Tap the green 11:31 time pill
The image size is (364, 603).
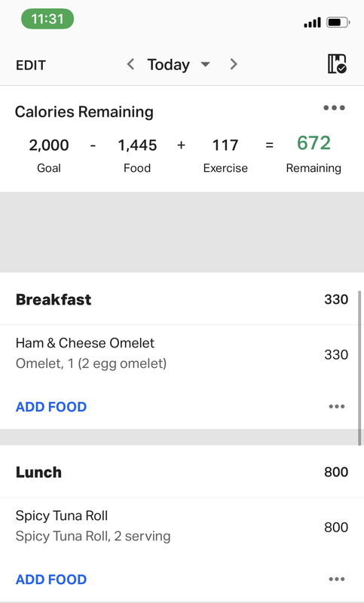[x=47, y=19]
